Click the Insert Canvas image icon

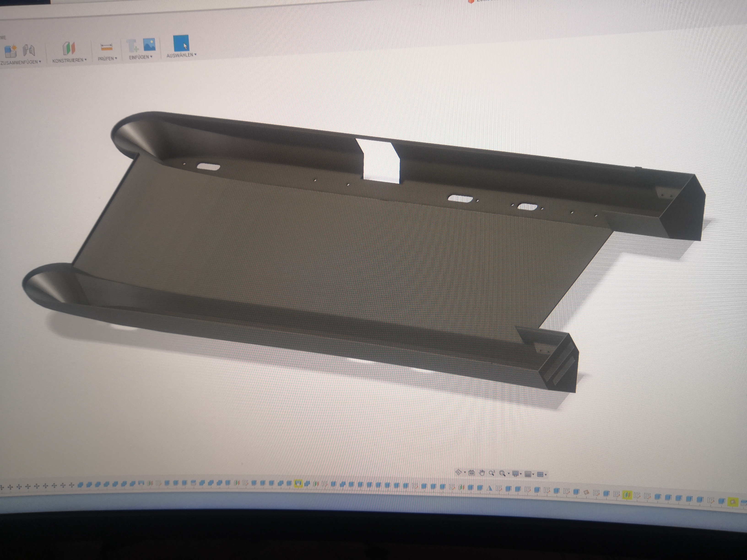(149, 45)
